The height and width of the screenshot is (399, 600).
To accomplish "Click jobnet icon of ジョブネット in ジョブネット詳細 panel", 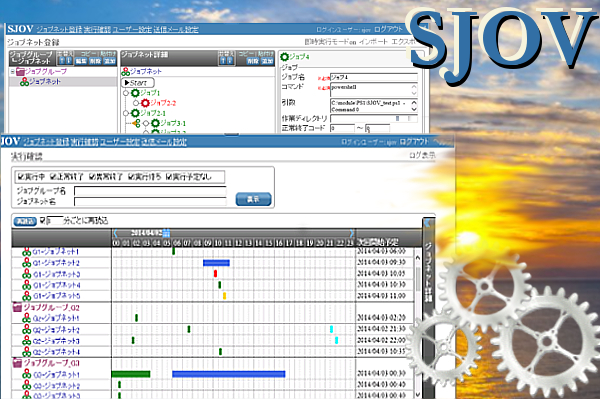I will (x=126, y=72).
